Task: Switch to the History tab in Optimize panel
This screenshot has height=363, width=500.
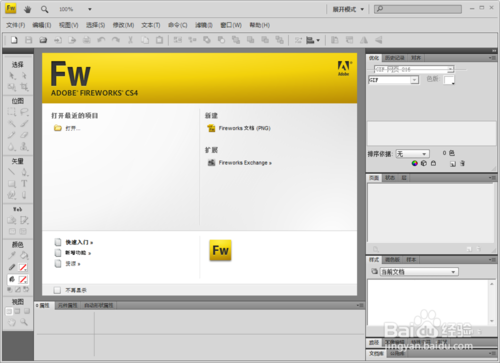Action: click(394, 58)
